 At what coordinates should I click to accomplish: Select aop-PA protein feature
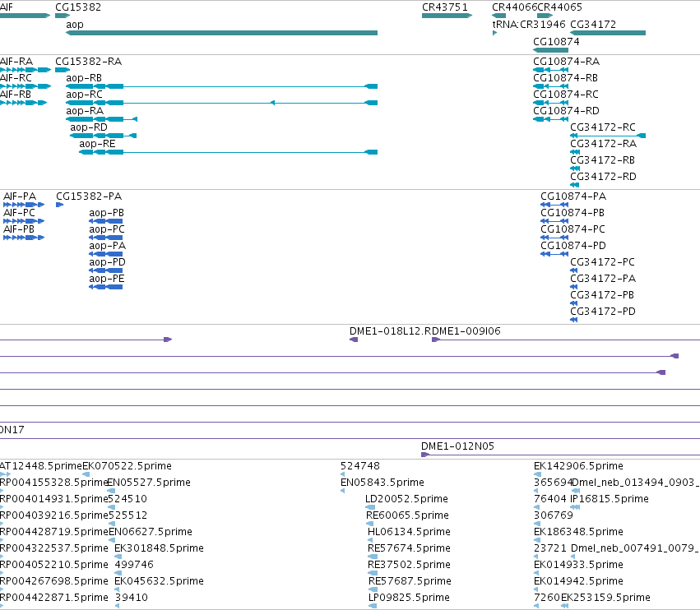[x=105, y=254]
